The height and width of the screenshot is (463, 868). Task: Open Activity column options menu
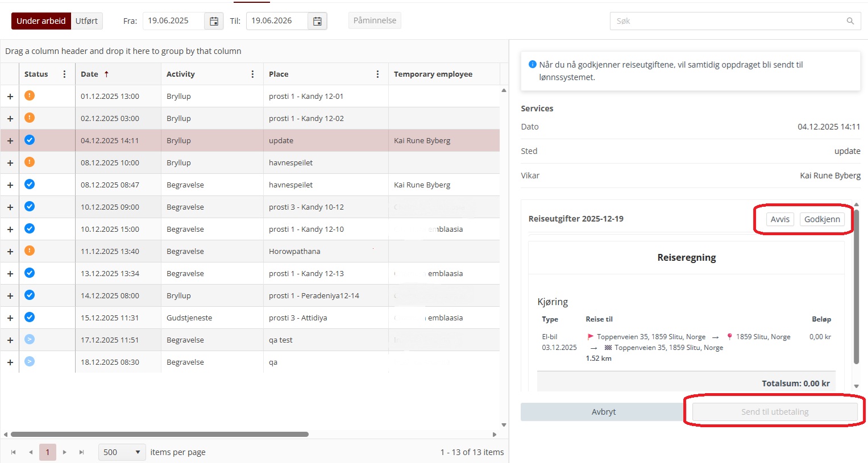pyautogui.click(x=252, y=74)
